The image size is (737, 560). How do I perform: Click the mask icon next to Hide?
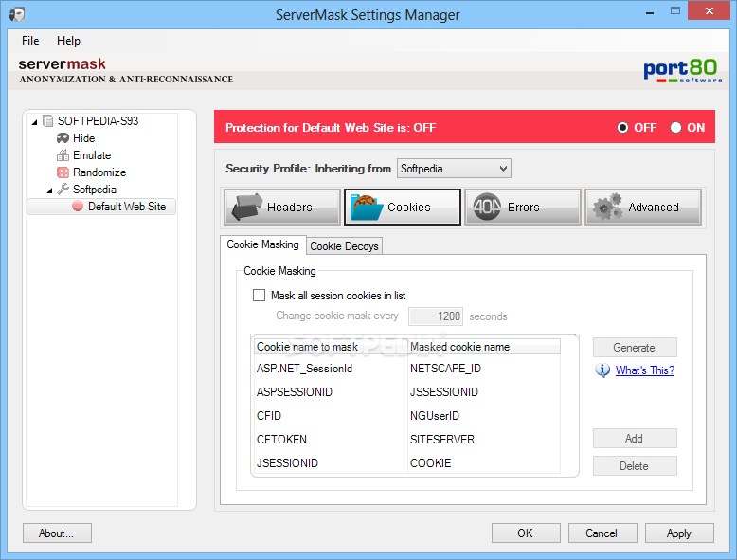coord(63,138)
